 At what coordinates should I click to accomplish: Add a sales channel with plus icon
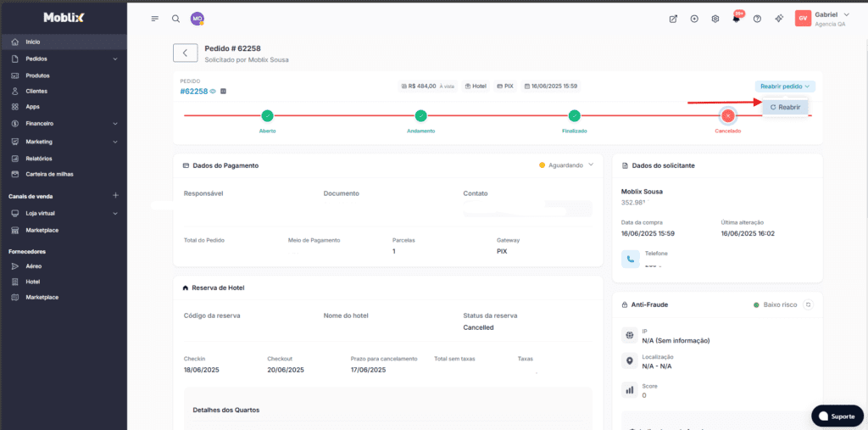pyautogui.click(x=115, y=196)
